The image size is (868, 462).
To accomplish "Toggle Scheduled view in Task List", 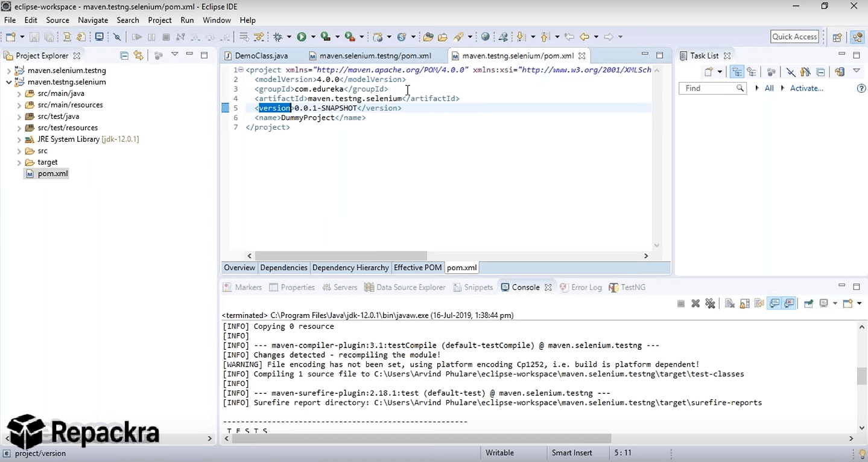I will click(752, 72).
